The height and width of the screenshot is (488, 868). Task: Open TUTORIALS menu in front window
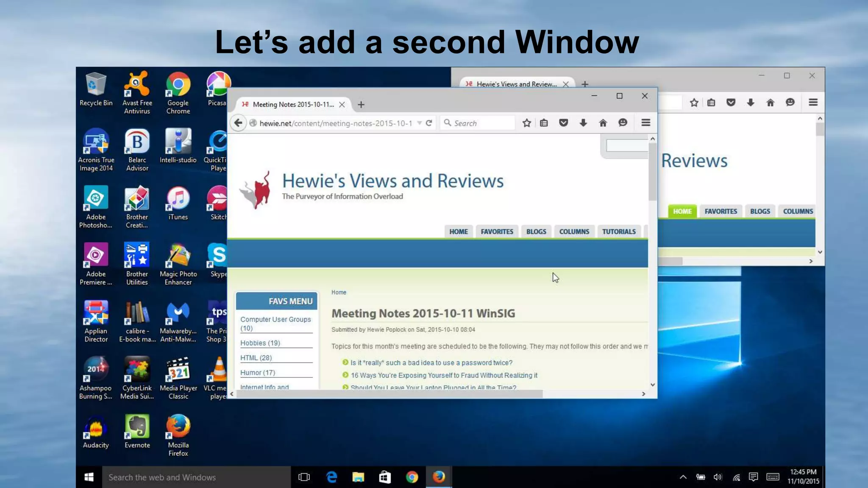[x=619, y=232]
